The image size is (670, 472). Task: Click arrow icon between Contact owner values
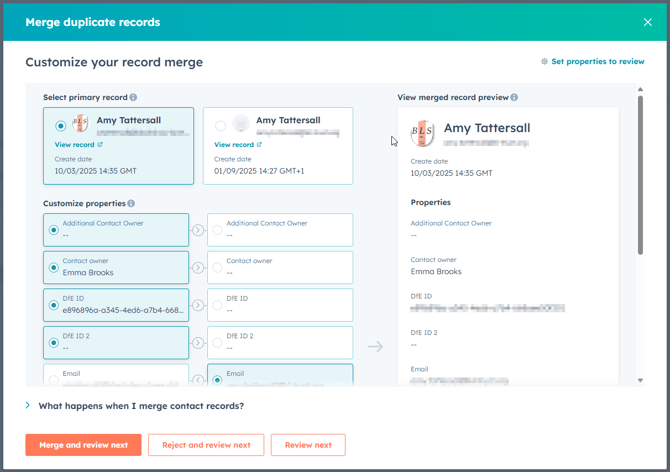pyautogui.click(x=198, y=267)
